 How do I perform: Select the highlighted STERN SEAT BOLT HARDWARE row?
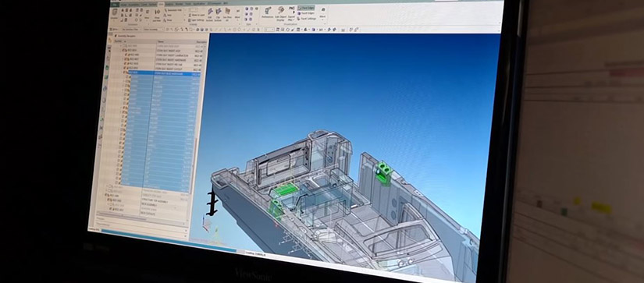[164, 74]
